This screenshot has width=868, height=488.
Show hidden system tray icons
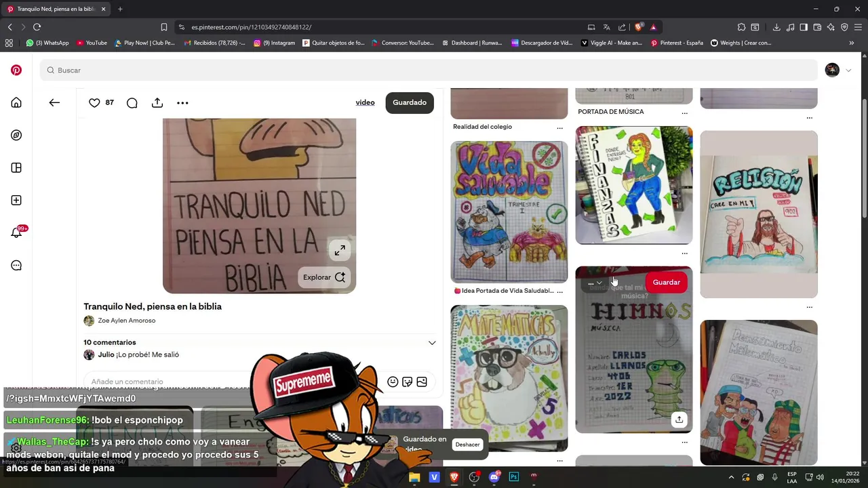731,477
